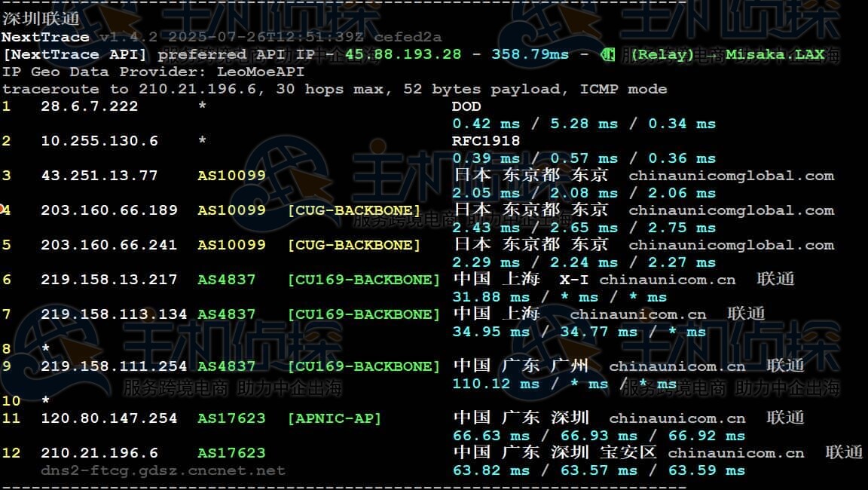Click the RFC1918 label on hop 2
Viewport: 868px width, 490px height.
tap(486, 141)
